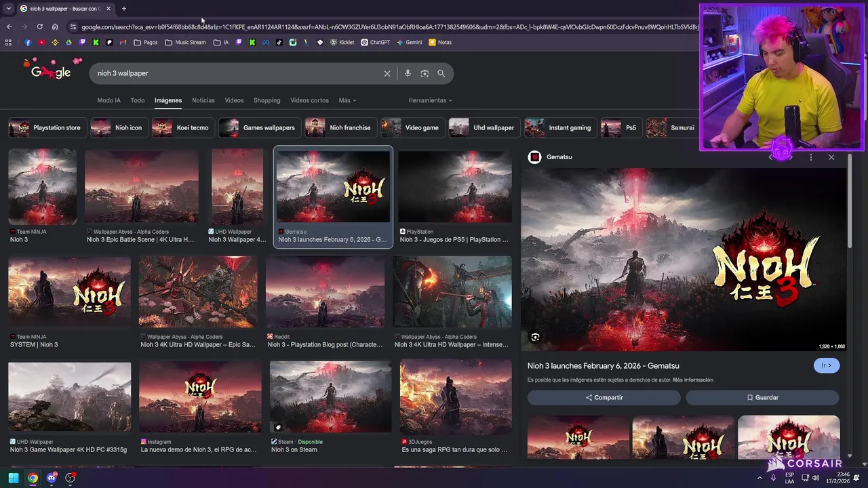Viewport: 868px width, 488px height.
Task: Start voice search with microphone icon
Action: click(408, 73)
